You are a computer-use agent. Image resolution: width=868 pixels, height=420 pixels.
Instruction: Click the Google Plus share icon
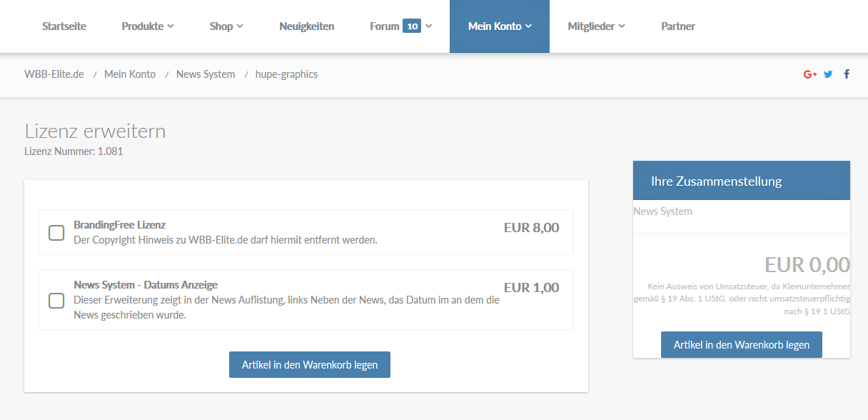coord(809,74)
